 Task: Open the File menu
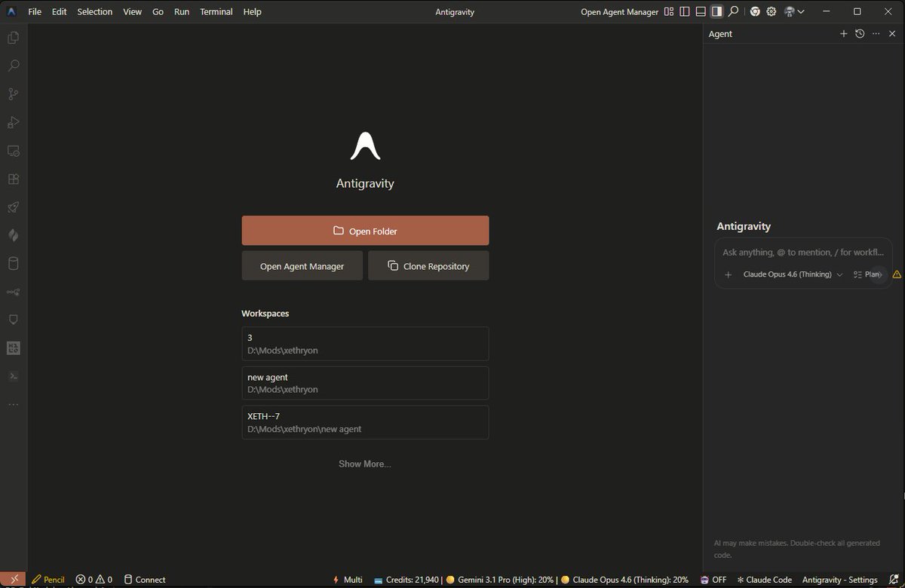click(x=35, y=11)
